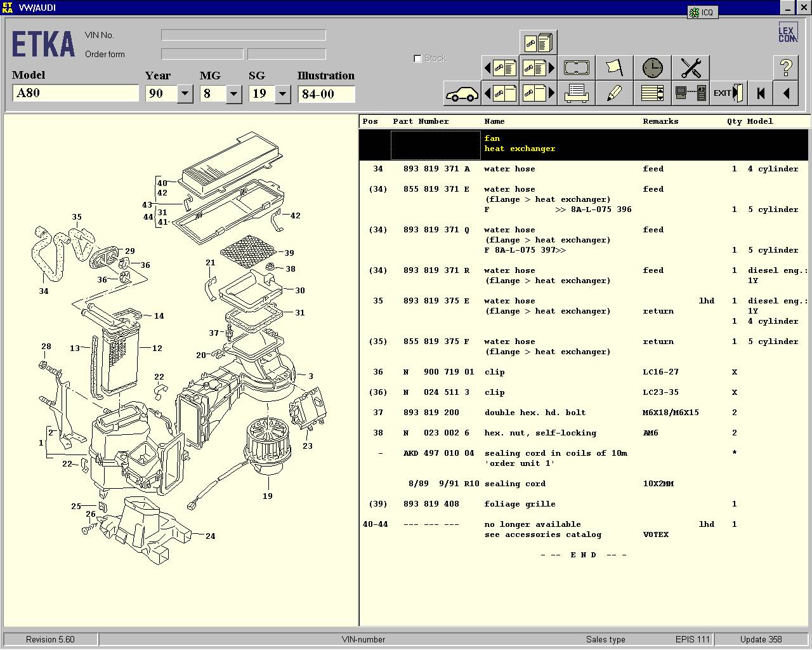The height and width of the screenshot is (650, 812).
Task: Click the plain back arrow icon
Action: coord(786,93)
